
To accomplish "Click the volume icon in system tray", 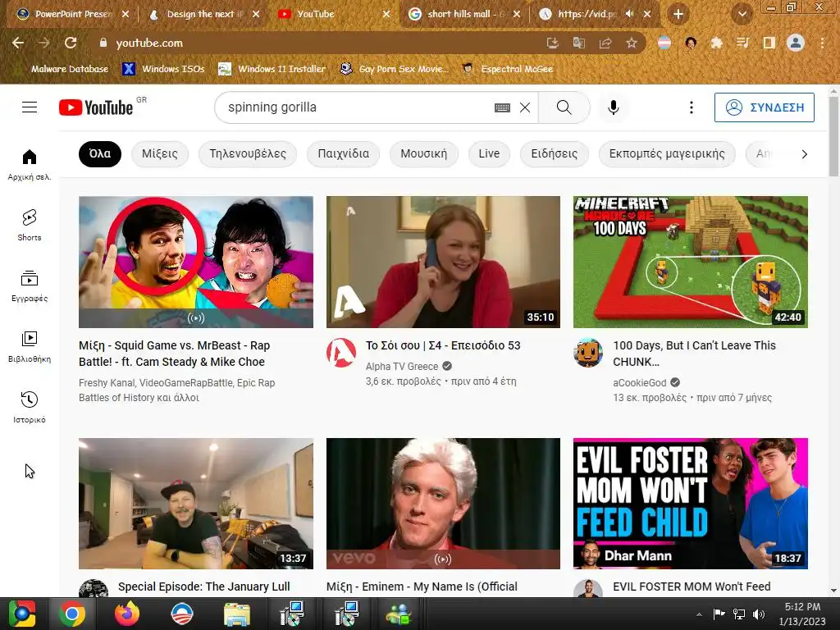I will 759,614.
